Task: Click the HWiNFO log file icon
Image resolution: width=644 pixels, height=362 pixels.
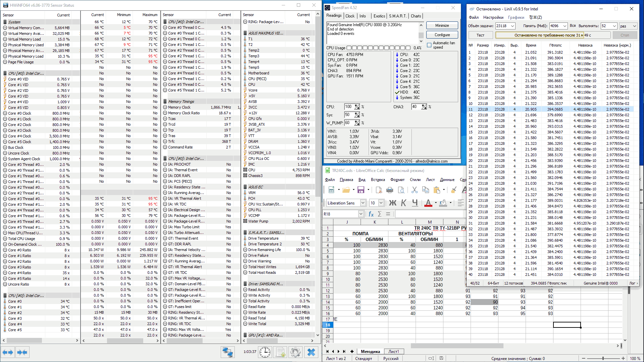Action: (280, 352)
